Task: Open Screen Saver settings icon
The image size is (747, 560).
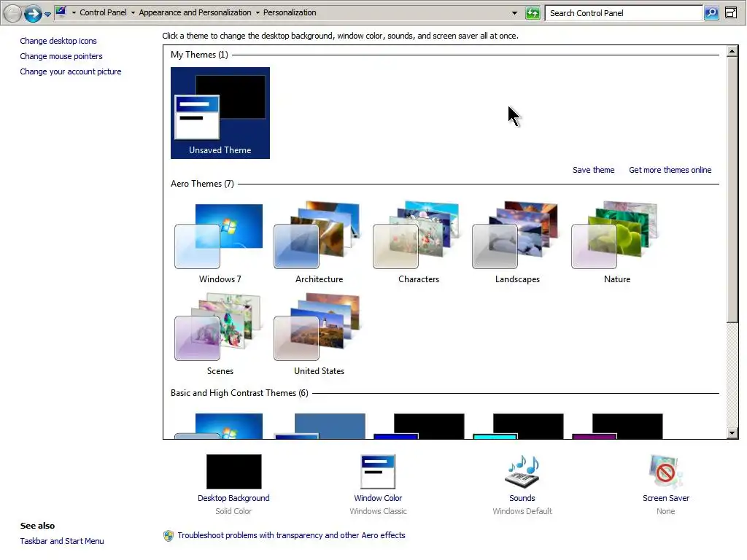Action: (665, 472)
